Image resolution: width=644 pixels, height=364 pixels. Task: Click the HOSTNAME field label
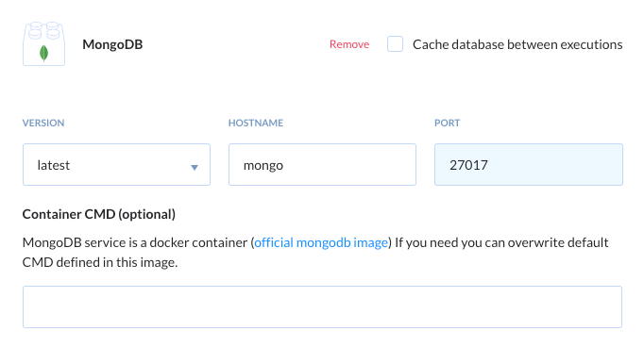pyautogui.click(x=256, y=124)
